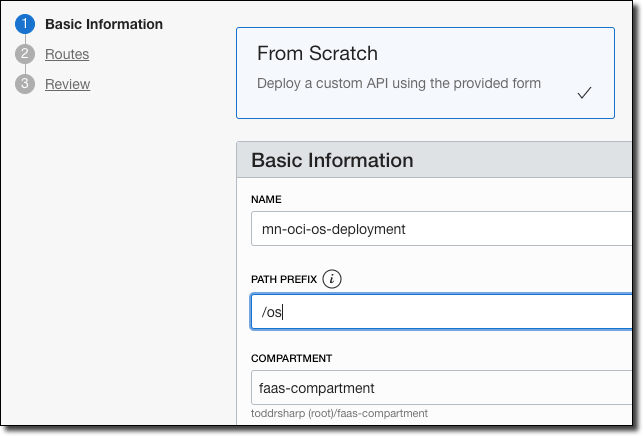Screen dimensions: 643x436
Task: Select the Basic Information wizard step
Action: pos(104,23)
